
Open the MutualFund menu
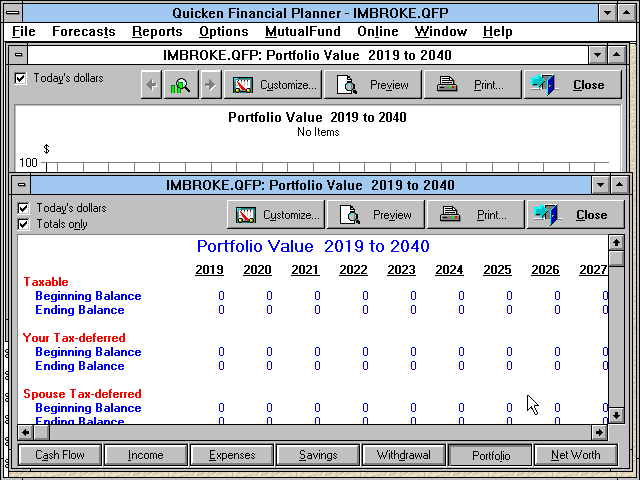click(302, 31)
